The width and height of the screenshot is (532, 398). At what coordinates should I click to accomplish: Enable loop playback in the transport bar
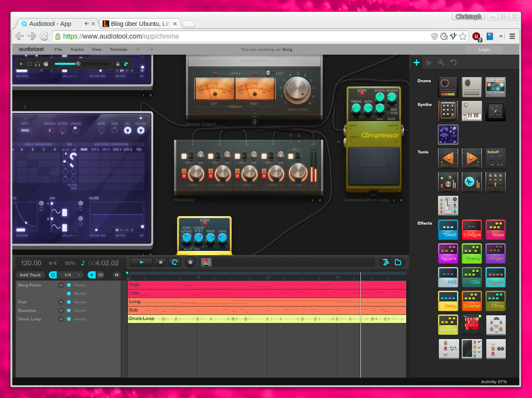pos(175,262)
